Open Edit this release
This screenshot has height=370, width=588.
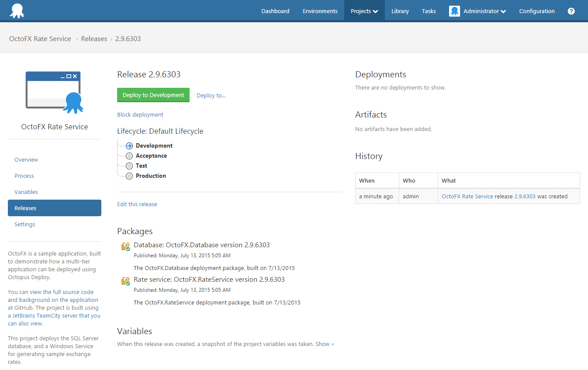(137, 204)
